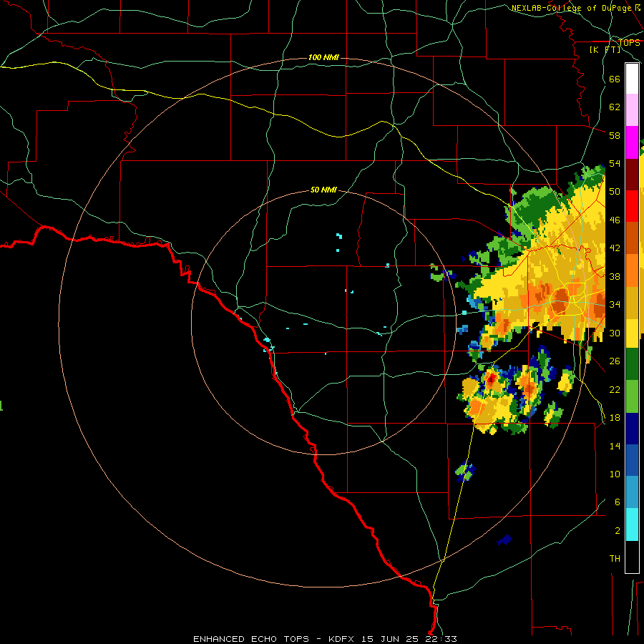
Task: Click the legend value '50'
Action: 615,192
